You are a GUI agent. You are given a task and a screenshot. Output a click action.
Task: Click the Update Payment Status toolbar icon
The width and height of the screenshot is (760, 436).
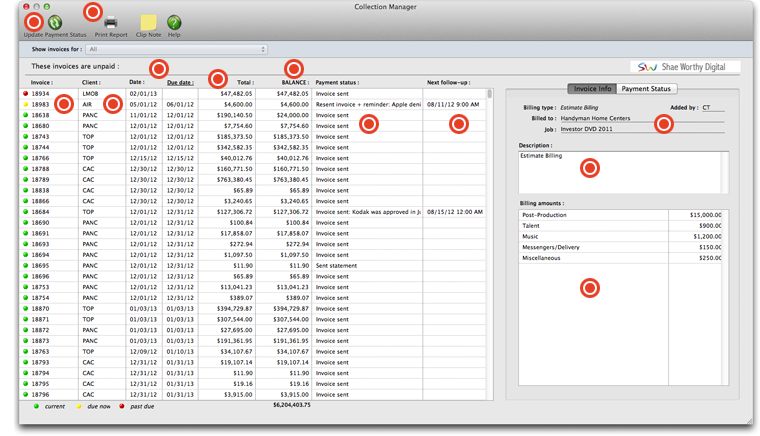(x=55, y=22)
